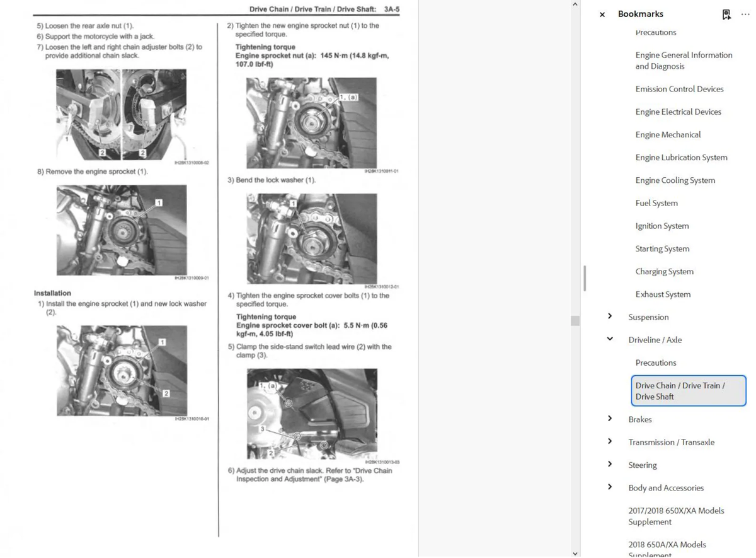Click the document vertical scrollbar thumb
Image resolution: width=756 pixels, height=558 pixels.
(x=575, y=321)
